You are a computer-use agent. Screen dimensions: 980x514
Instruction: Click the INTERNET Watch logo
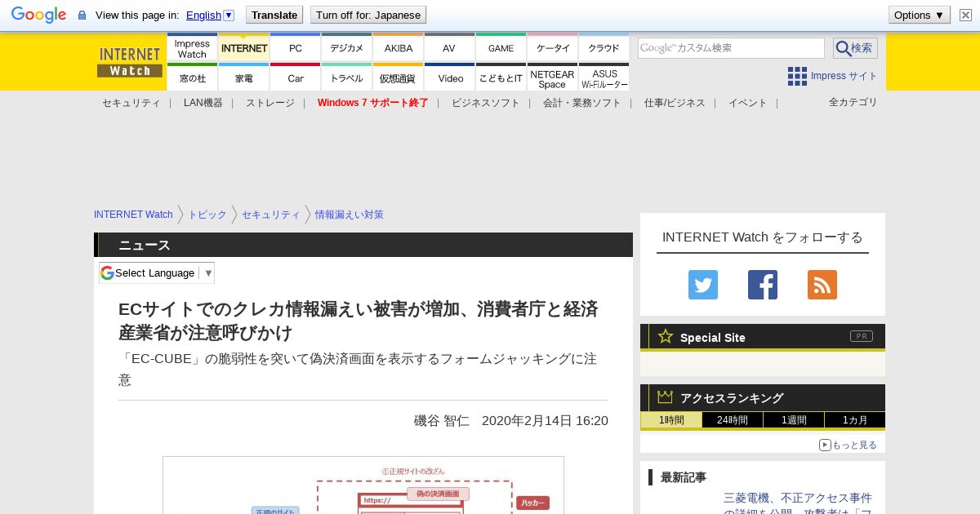[130, 62]
